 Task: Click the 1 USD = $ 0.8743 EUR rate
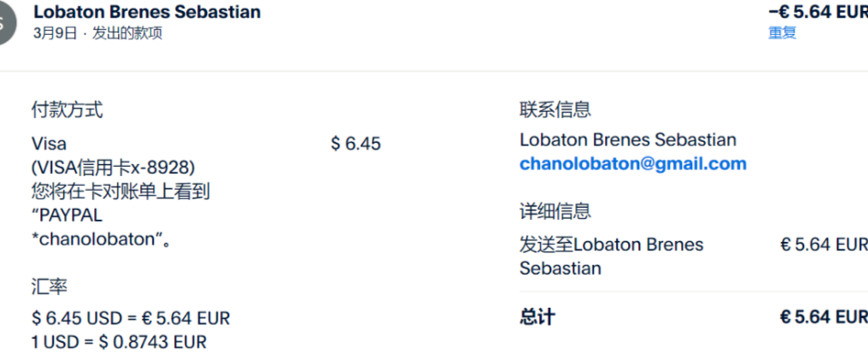coord(119,342)
